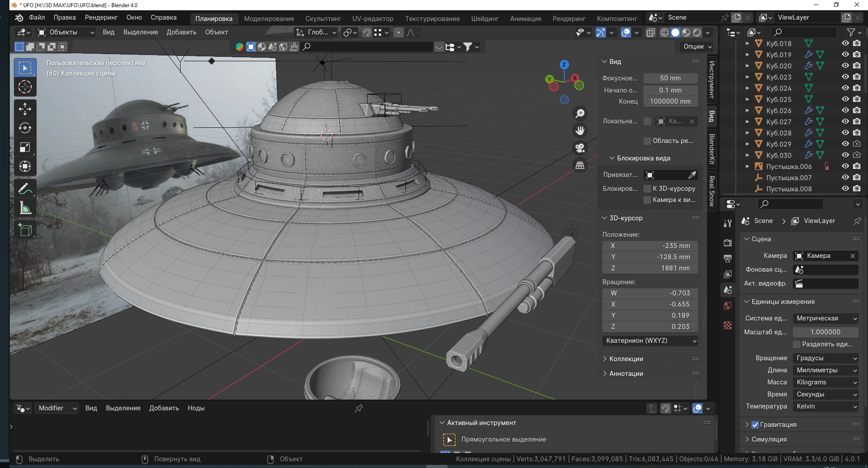Switch to the Шейдинг workspace tab
The width and height of the screenshot is (868, 468).
click(x=485, y=18)
